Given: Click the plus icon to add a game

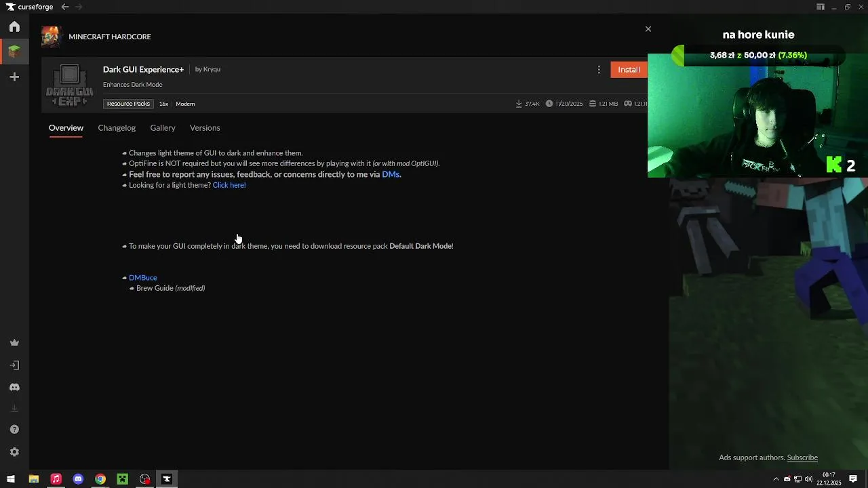Looking at the screenshot, I should point(14,77).
